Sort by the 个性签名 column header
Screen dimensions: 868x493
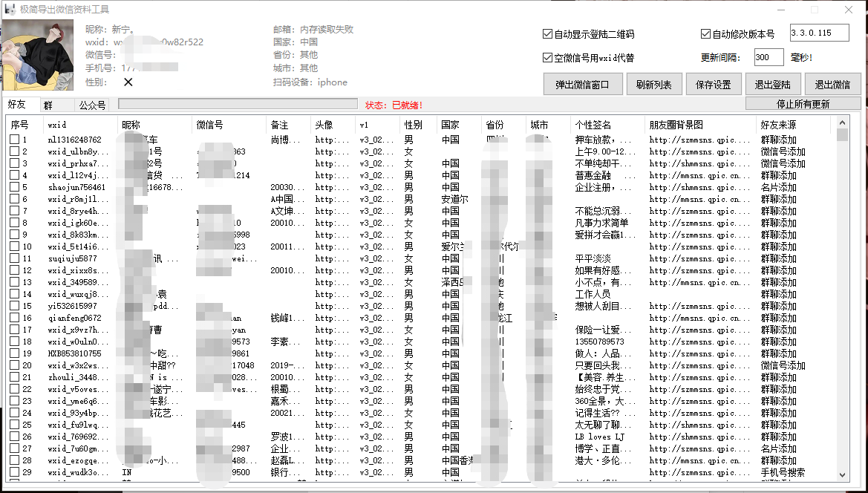[607, 125]
